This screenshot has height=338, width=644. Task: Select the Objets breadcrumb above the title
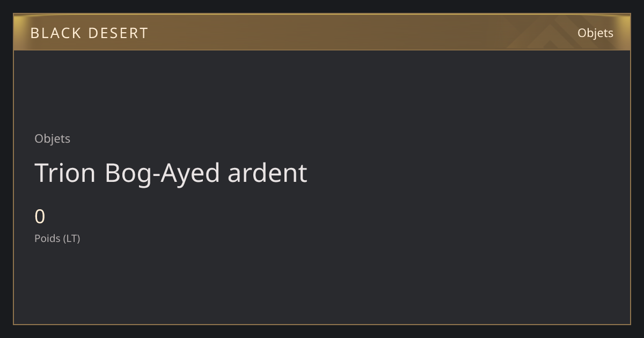52,138
